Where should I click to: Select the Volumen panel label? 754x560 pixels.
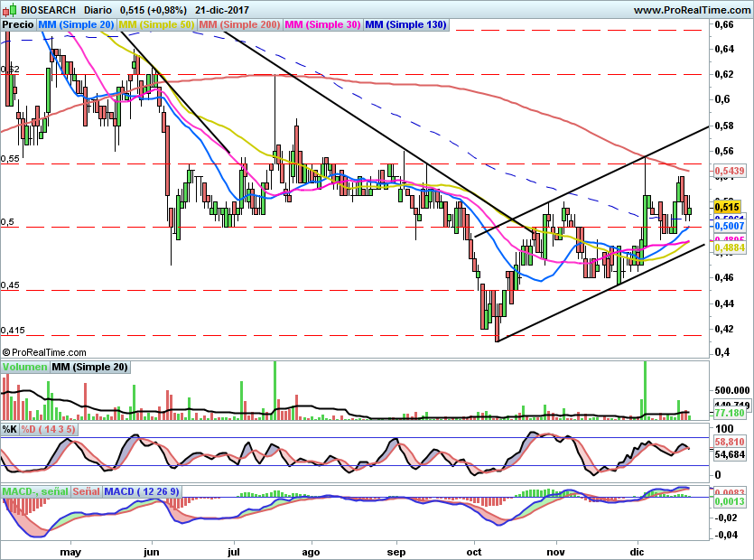25,367
